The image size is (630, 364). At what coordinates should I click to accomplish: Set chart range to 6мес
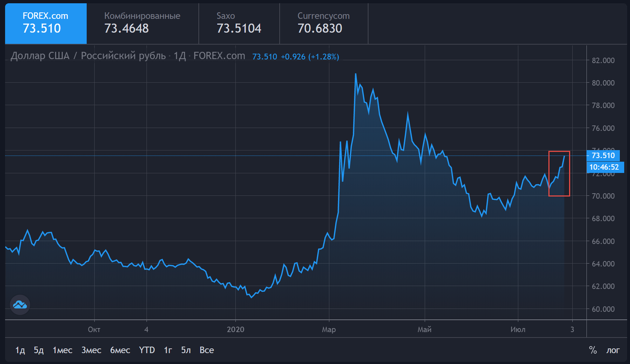pyautogui.click(x=120, y=350)
